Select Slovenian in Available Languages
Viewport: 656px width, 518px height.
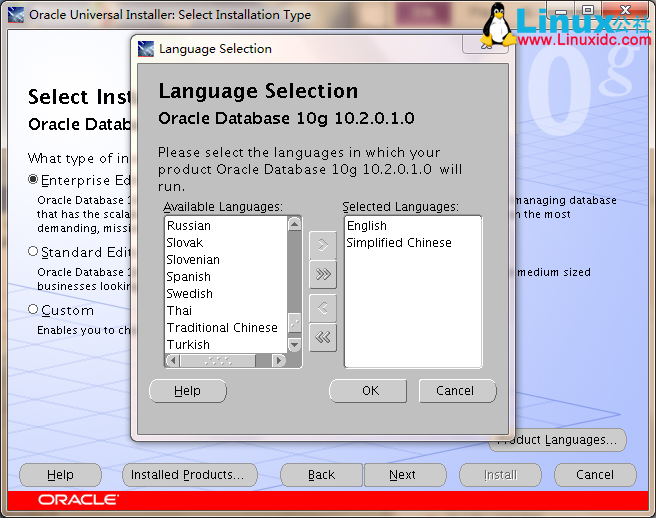226,260
